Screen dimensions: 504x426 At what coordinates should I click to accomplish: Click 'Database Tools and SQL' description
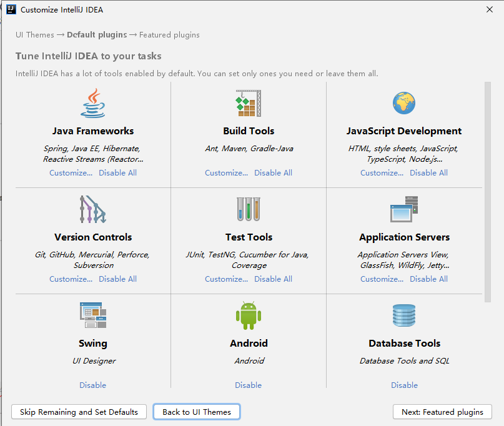click(x=404, y=361)
